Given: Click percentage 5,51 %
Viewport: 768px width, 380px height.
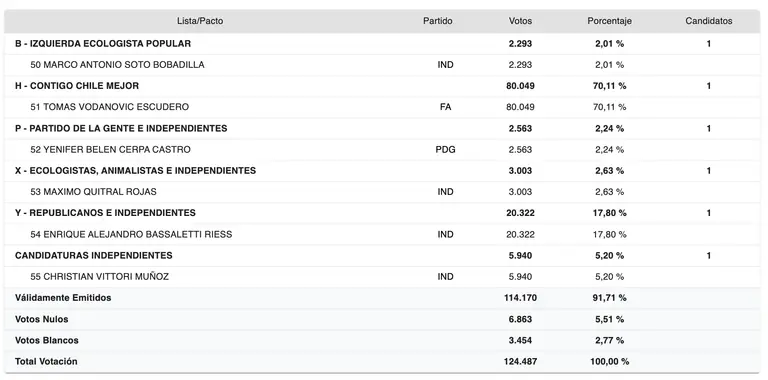Looking at the screenshot, I should click(610, 319).
